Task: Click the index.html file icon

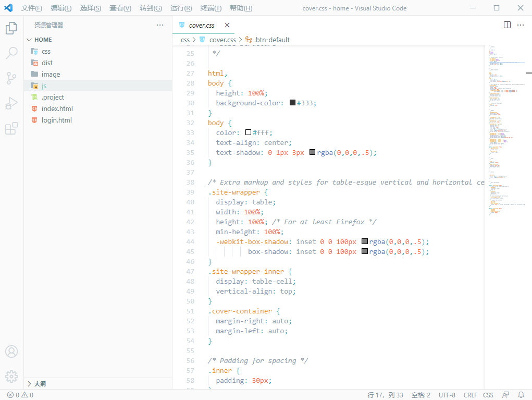Action: (x=34, y=108)
